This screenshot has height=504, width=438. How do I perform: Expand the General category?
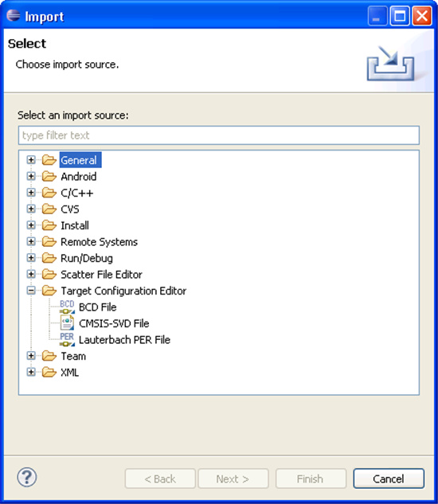pyautogui.click(x=31, y=160)
